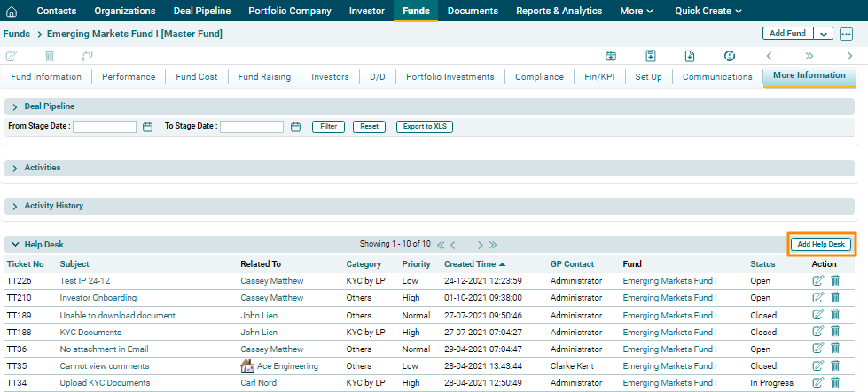The width and height of the screenshot is (868, 392).
Task: Open the Quick Create menu
Action: pyautogui.click(x=708, y=11)
